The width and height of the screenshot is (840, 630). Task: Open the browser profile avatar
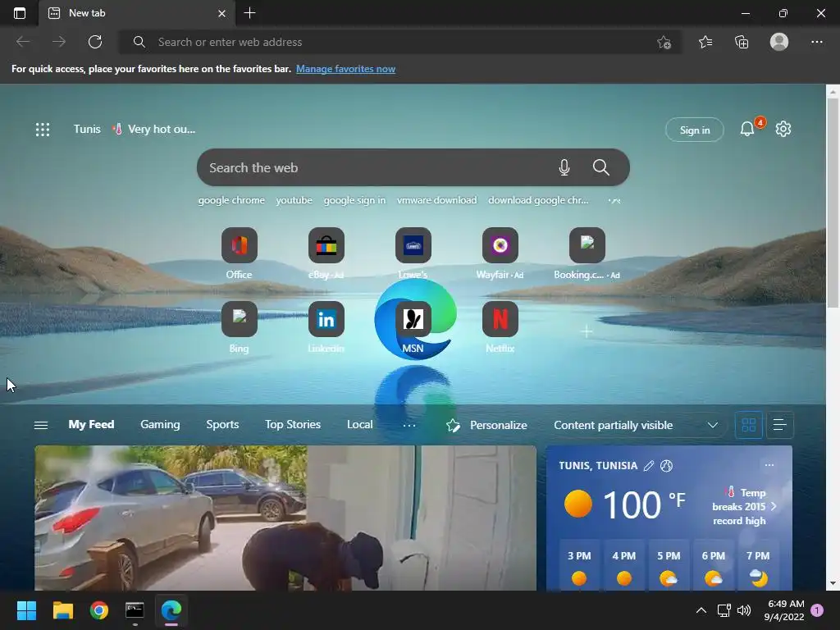click(779, 42)
